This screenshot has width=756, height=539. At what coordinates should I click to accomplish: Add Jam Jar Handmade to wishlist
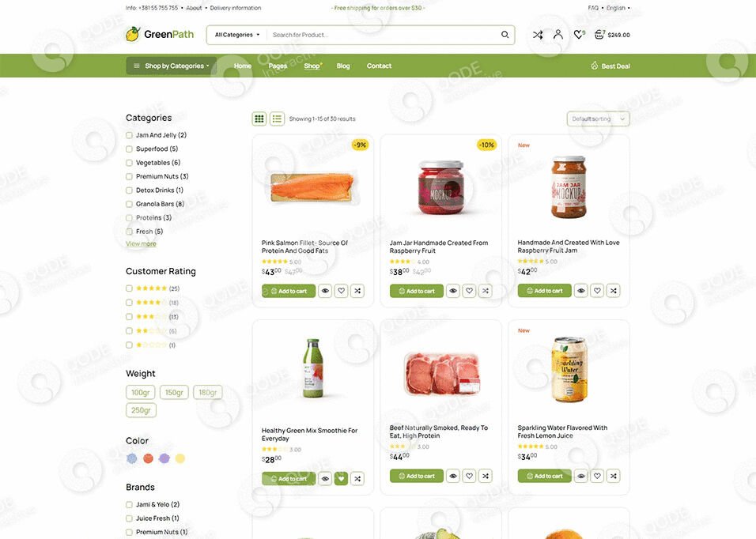469,291
